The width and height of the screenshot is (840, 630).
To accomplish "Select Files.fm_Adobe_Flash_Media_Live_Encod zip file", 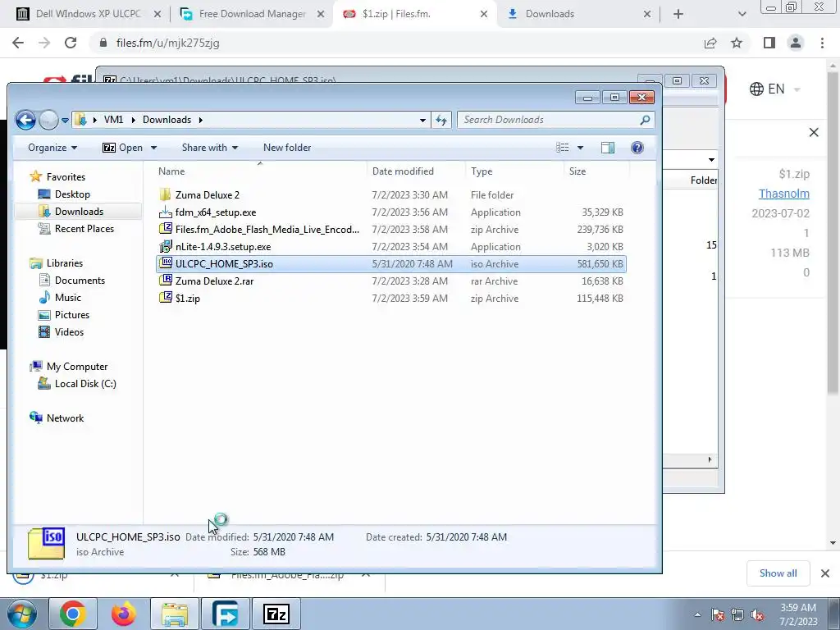I will [391, 230].
